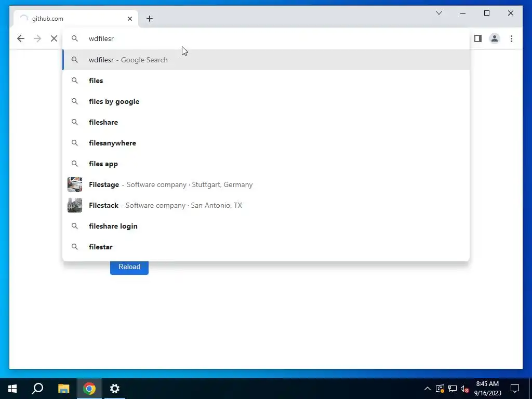
Task: Toggle the Chrome side panel
Action: 478,38
